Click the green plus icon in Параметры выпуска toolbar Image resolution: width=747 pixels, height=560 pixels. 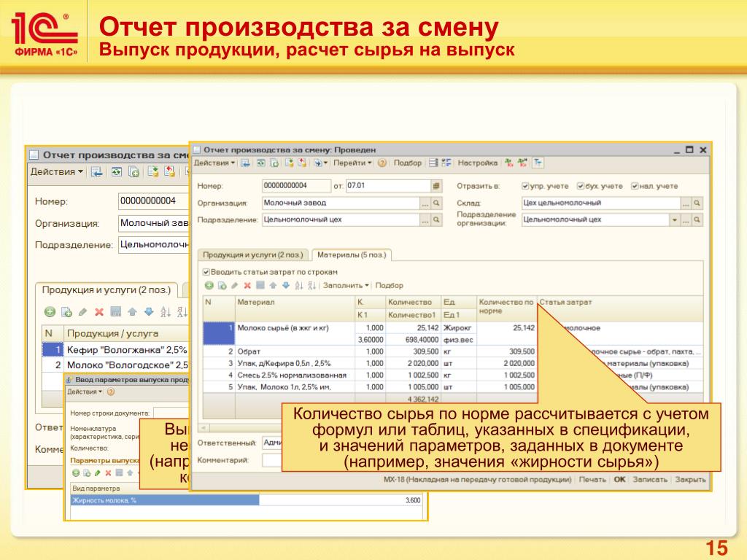[x=76, y=472]
